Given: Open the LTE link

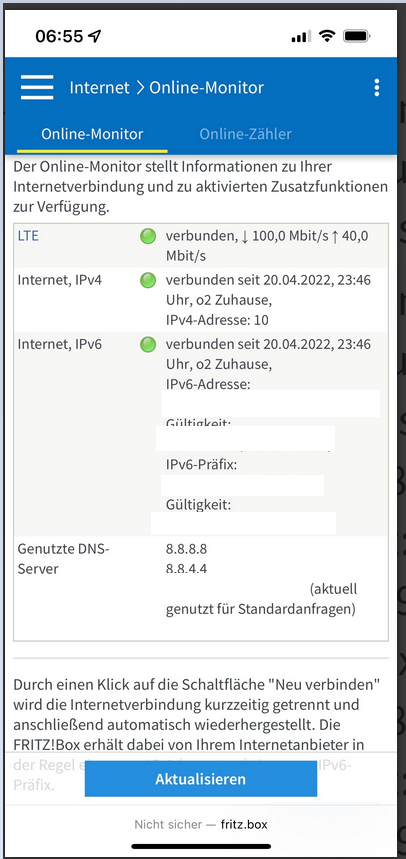Looking at the screenshot, I should click(28, 236).
